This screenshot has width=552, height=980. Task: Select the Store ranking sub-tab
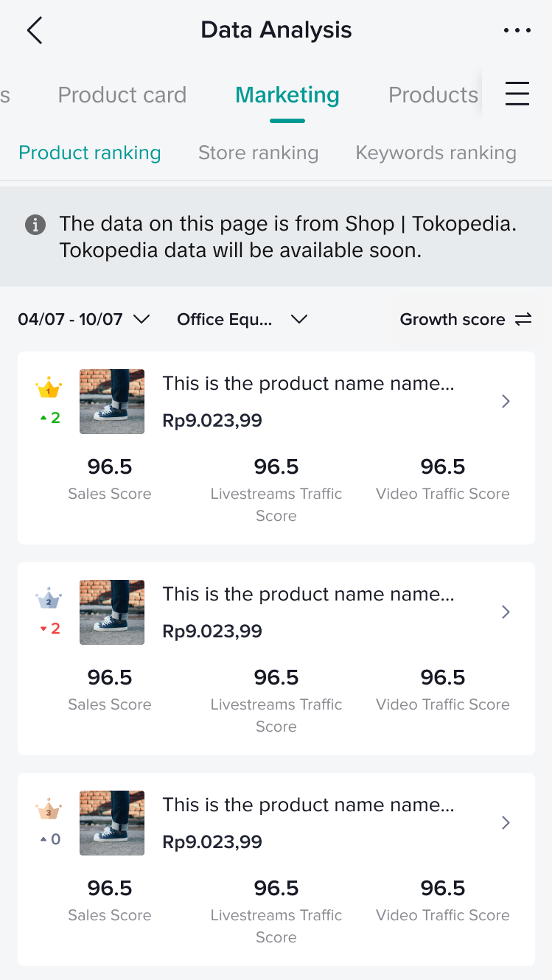(258, 153)
